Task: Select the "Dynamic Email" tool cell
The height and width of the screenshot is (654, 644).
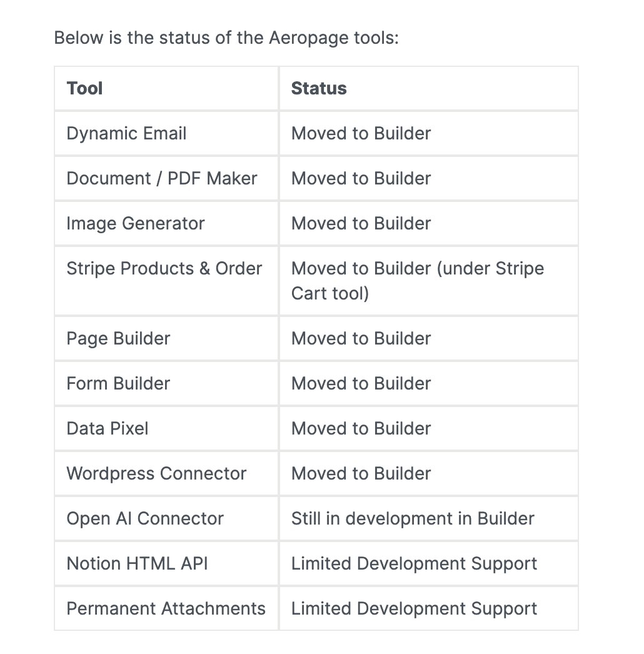Action: point(127,134)
